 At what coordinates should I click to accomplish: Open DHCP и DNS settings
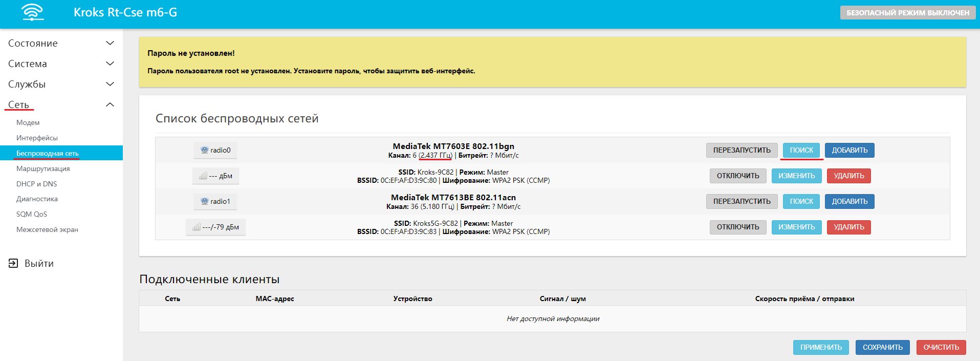[x=36, y=184]
